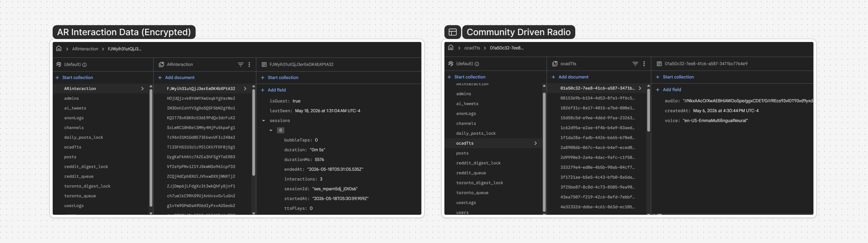Click Add field in the AR Interaction panel

(x=273, y=90)
